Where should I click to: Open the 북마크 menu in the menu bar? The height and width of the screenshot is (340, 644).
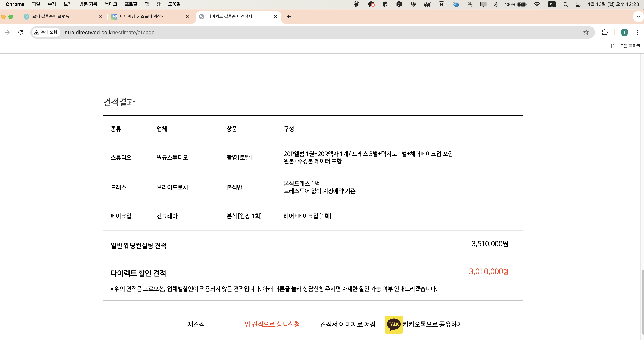[x=111, y=4]
